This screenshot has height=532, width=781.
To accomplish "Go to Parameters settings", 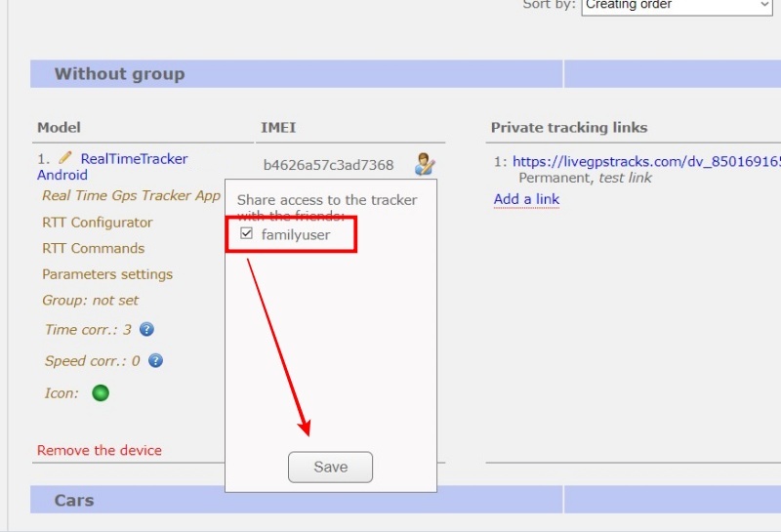I will coord(107,274).
